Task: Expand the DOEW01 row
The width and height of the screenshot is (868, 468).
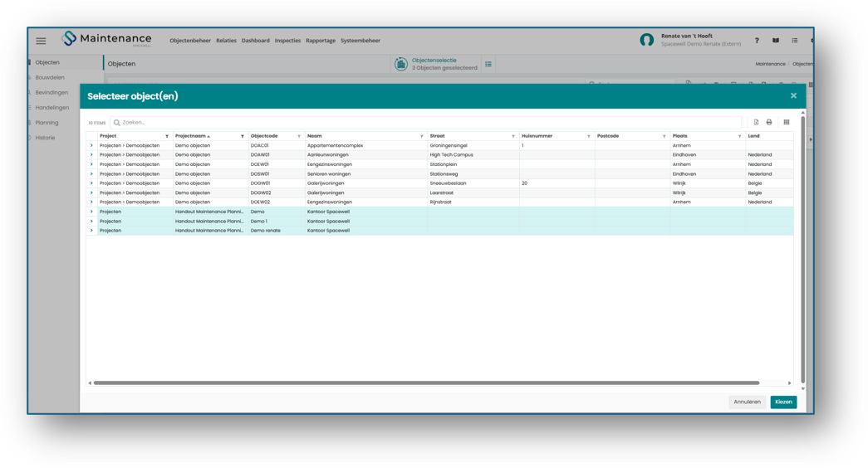Action: pos(91,164)
